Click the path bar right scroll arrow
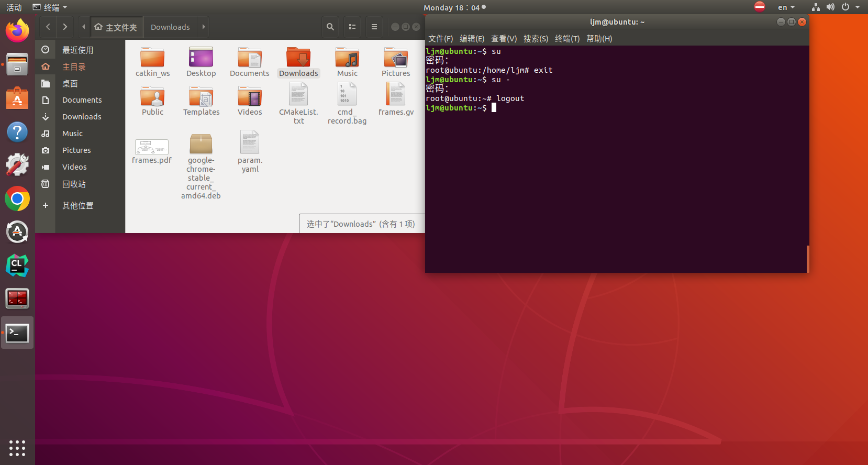The width and height of the screenshot is (868, 465). pyautogui.click(x=204, y=27)
